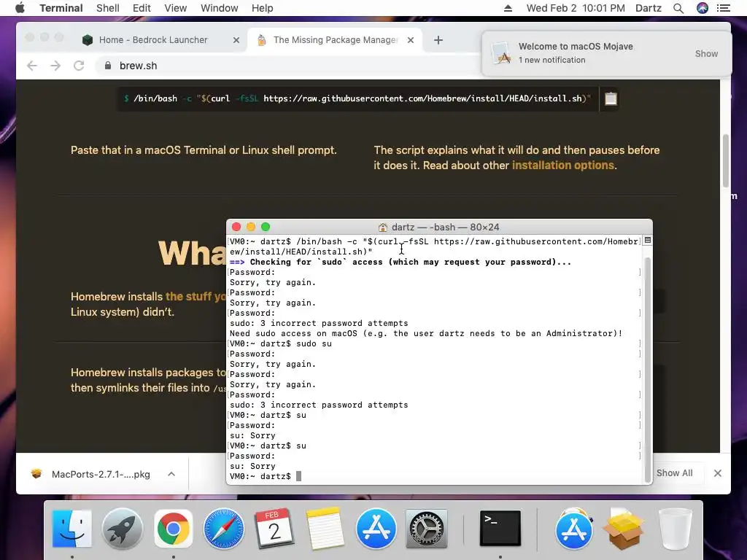Open the installation options link

[x=562, y=166]
